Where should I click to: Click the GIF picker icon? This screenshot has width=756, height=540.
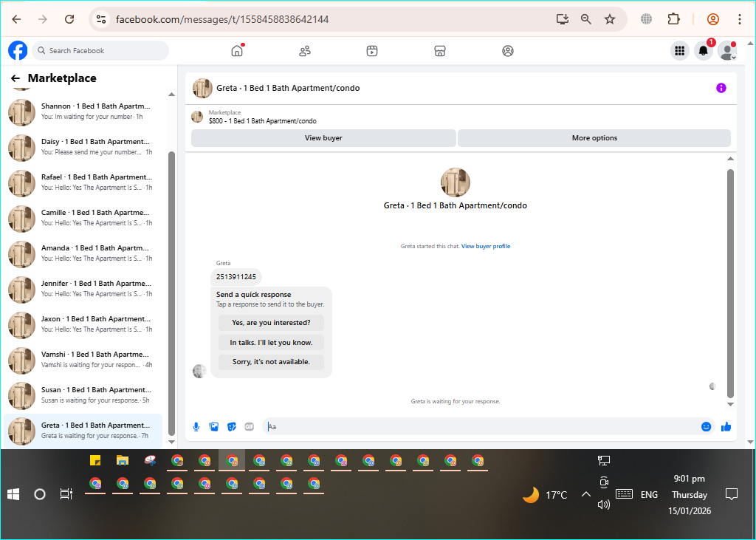[250, 426]
